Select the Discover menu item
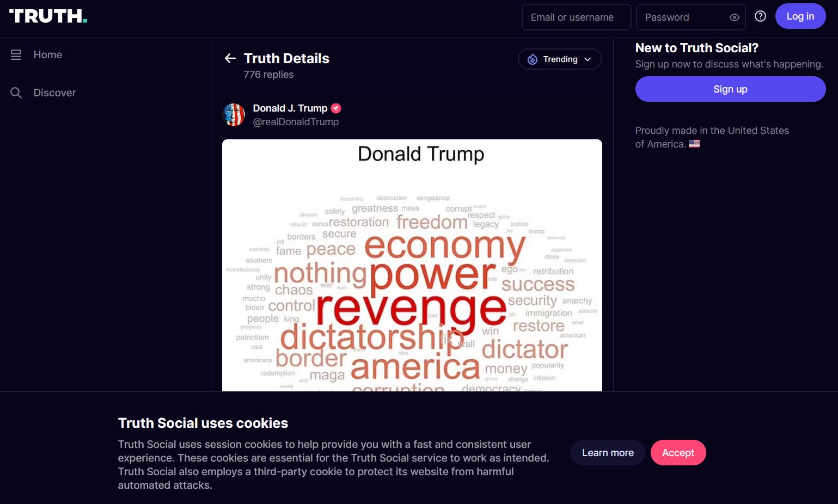Viewport: 838px width, 504px height. tap(55, 93)
